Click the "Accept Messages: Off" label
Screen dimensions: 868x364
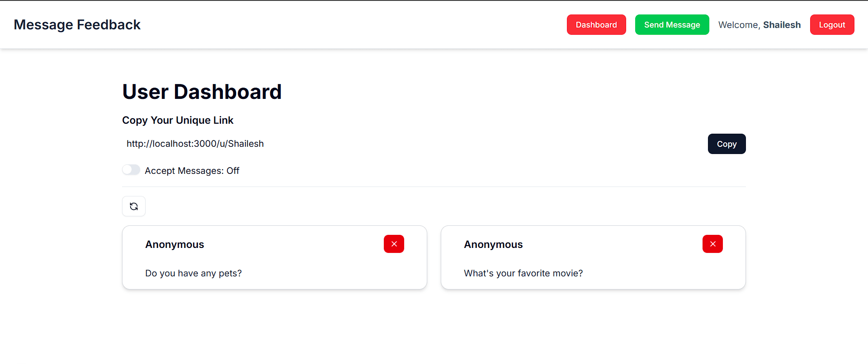(x=192, y=171)
